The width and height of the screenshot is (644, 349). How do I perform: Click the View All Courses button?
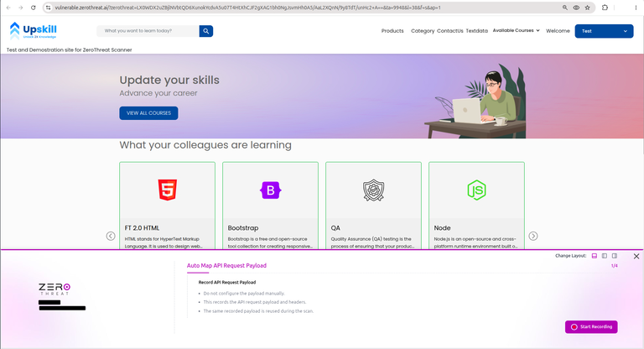[148, 113]
